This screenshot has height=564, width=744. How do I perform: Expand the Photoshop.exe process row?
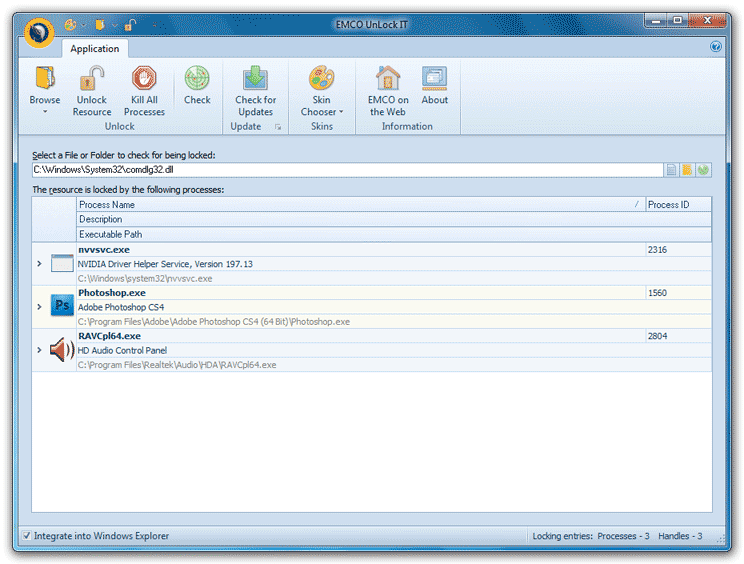click(x=39, y=307)
